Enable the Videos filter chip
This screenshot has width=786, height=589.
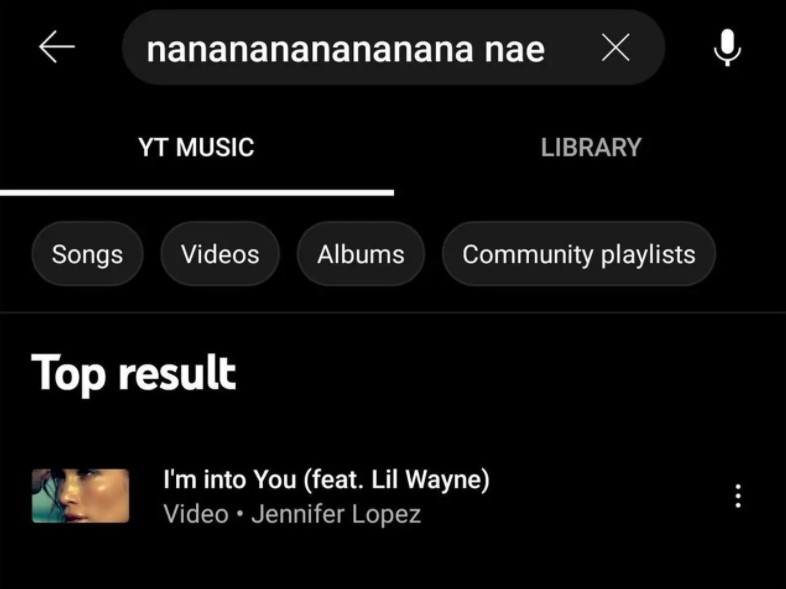(220, 254)
